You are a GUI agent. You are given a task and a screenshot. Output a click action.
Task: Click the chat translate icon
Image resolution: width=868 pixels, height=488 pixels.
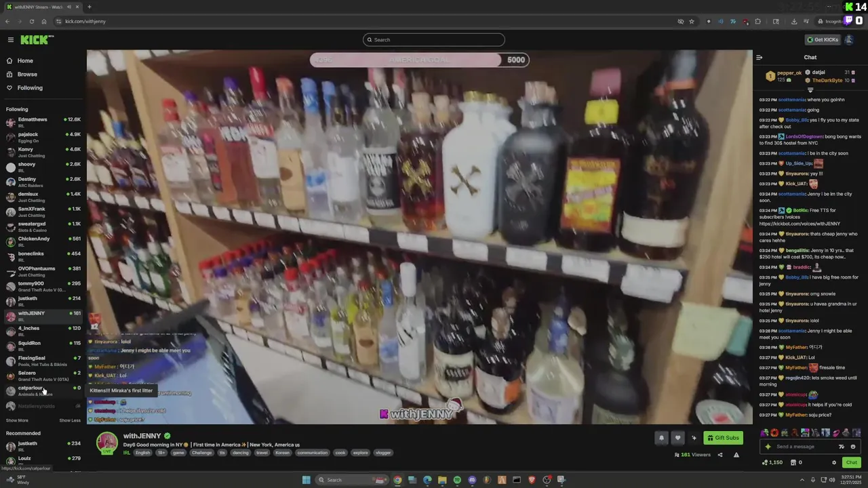pyautogui.click(x=842, y=447)
